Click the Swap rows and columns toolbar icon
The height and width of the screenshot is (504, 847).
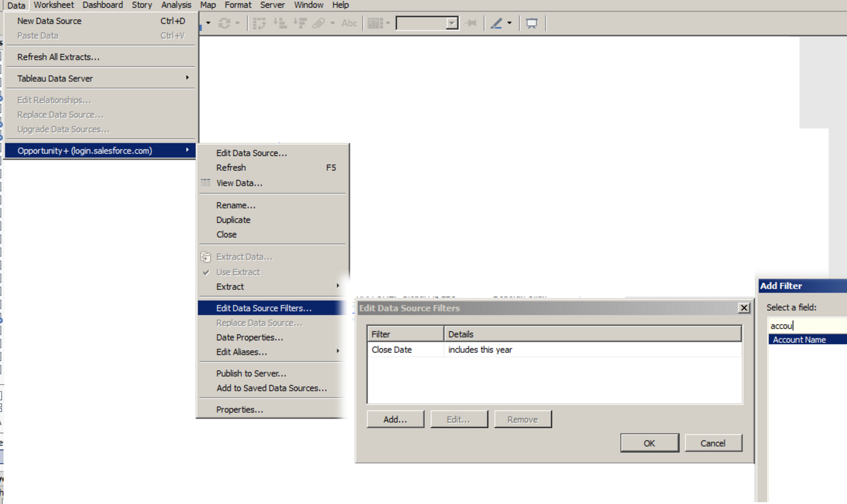pos(259,23)
